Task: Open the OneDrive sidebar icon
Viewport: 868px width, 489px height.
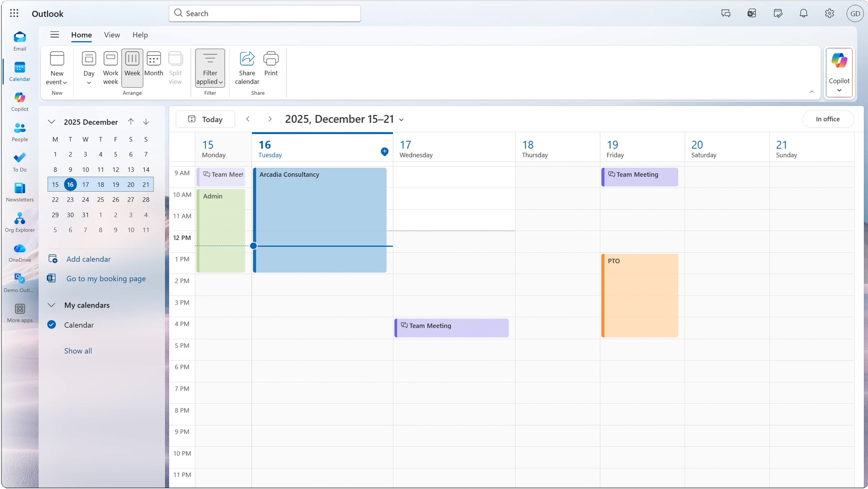Action: [x=20, y=253]
